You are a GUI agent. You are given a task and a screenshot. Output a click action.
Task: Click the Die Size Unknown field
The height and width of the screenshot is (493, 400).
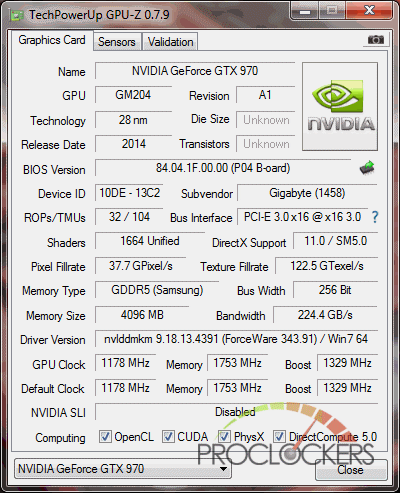pyautogui.click(x=265, y=120)
